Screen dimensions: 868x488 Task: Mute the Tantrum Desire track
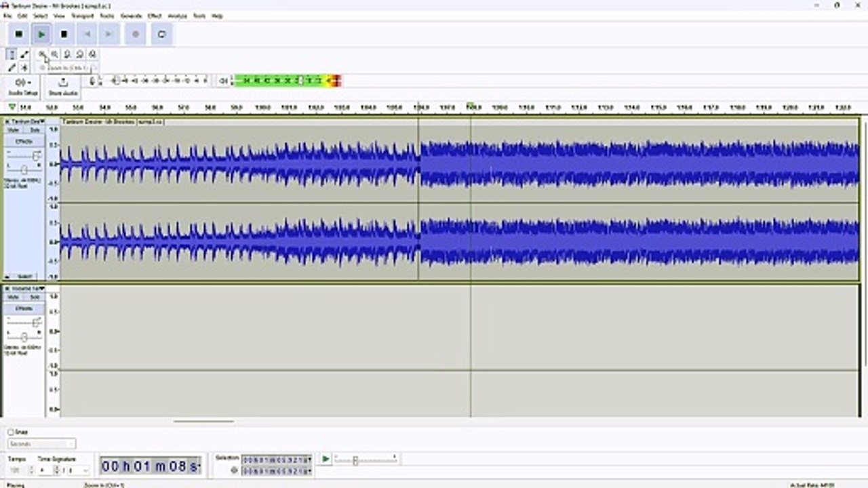(x=13, y=129)
